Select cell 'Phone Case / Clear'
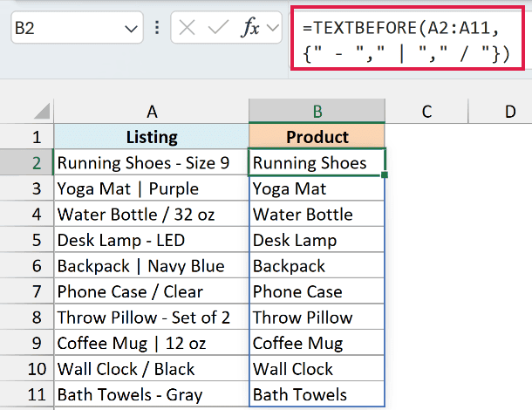This screenshot has height=410, width=532. coord(152,291)
